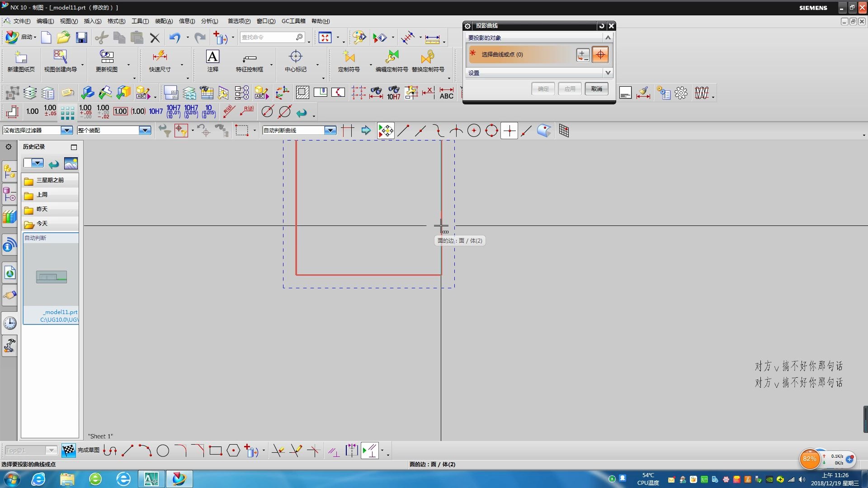The height and width of the screenshot is (488, 868).
Task: Toggle the point constructor button in dialog
Action: point(583,55)
